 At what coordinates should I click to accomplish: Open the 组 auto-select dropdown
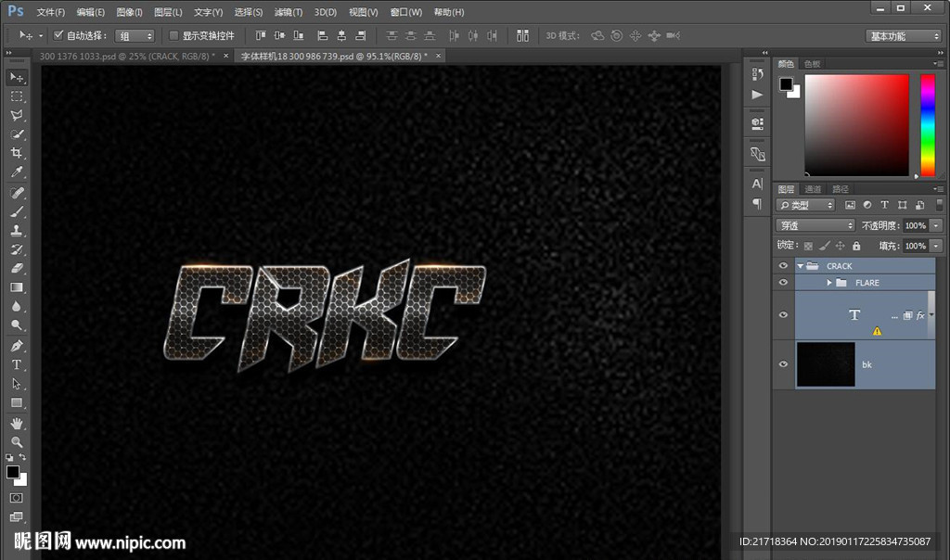click(135, 36)
